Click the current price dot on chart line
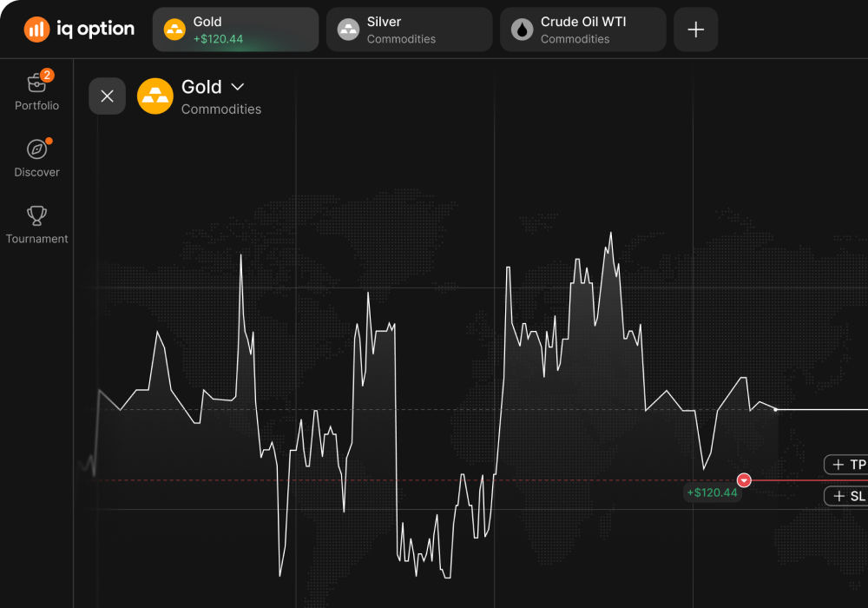The image size is (868, 608). tap(775, 410)
